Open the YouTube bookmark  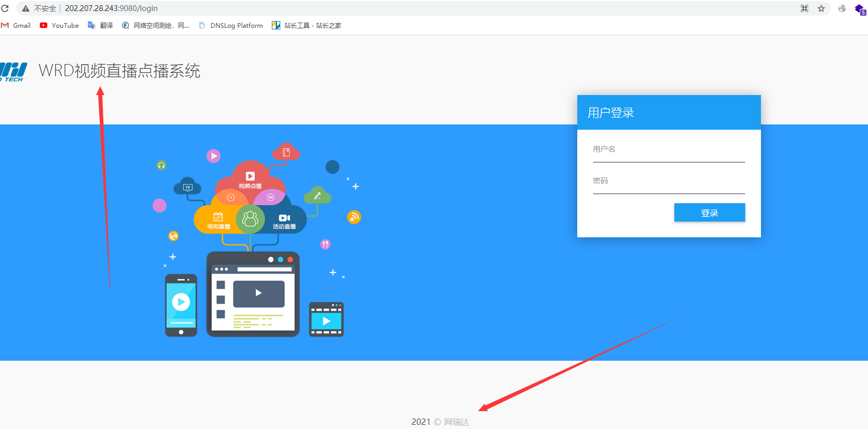click(x=59, y=25)
